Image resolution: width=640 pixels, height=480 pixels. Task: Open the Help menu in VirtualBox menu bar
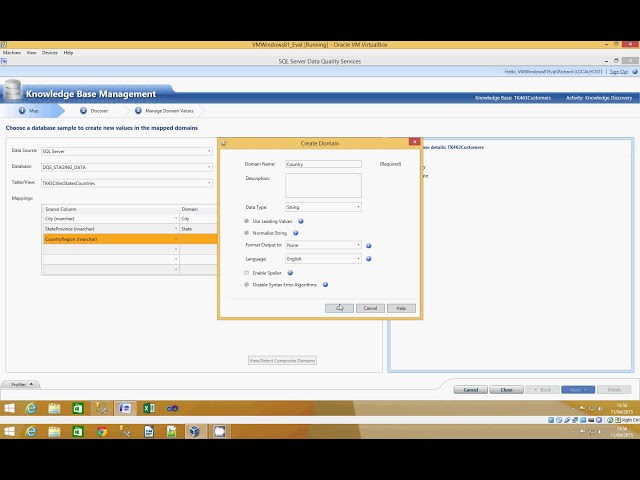click(68, 53)
